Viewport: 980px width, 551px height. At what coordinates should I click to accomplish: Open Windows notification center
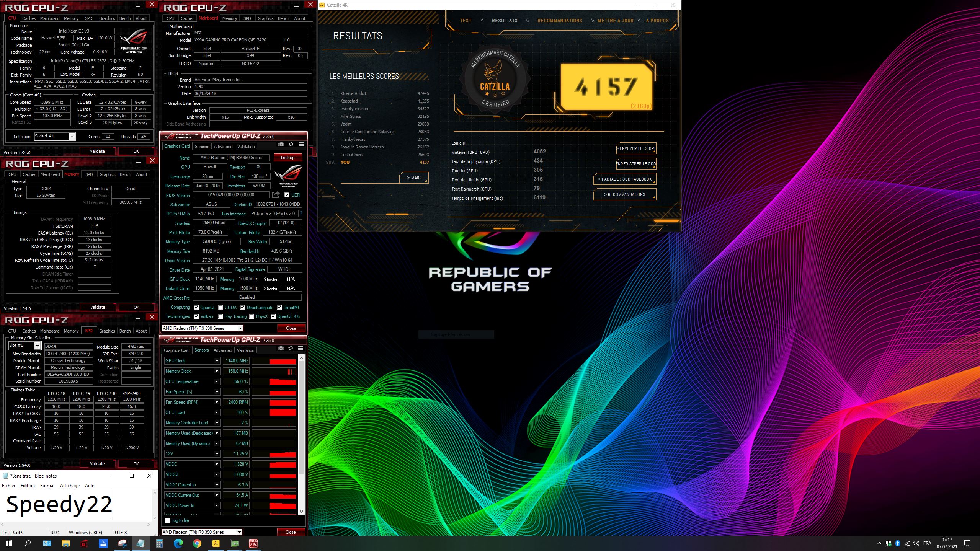point(967,543)
